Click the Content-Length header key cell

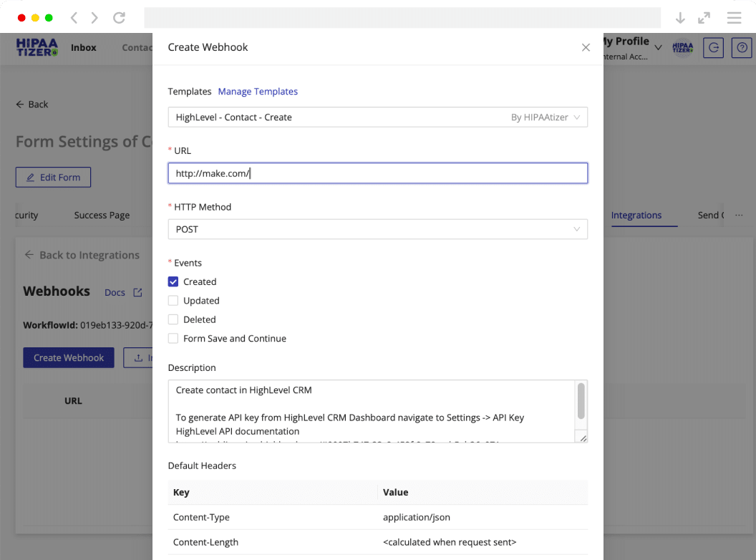273,542
